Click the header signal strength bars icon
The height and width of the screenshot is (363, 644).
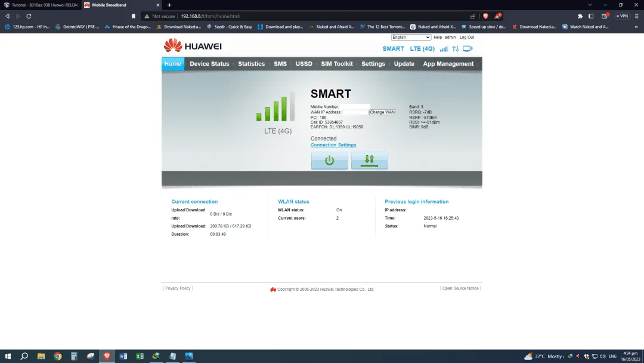[444, 48]
